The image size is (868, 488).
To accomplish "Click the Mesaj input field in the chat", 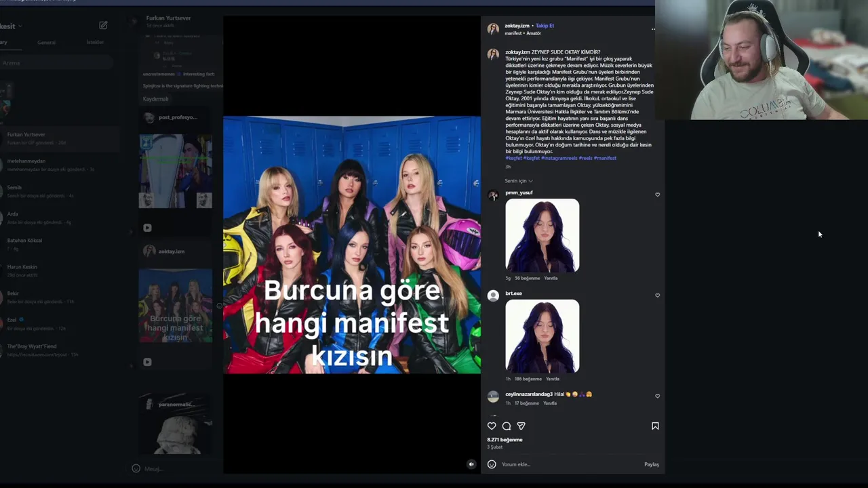I will tap(182, 468).
